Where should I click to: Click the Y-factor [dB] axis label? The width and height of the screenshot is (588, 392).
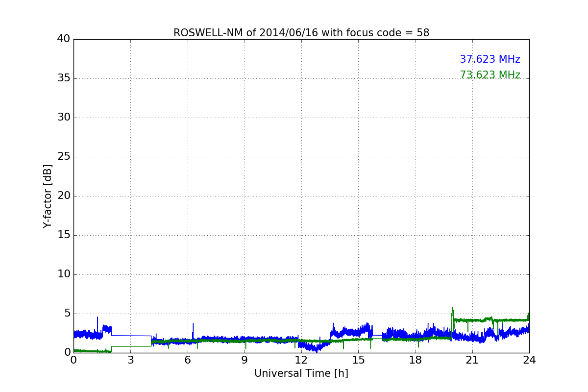[x=48, y=196]
